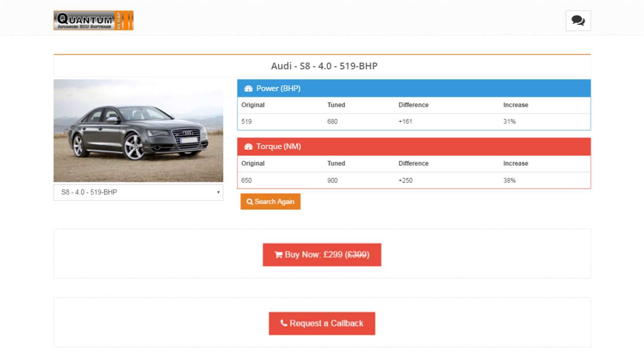644x356 pixels.
Task: Click the Audi - S8 - 4.0 - 519-BHP heading
Action: 324,66
